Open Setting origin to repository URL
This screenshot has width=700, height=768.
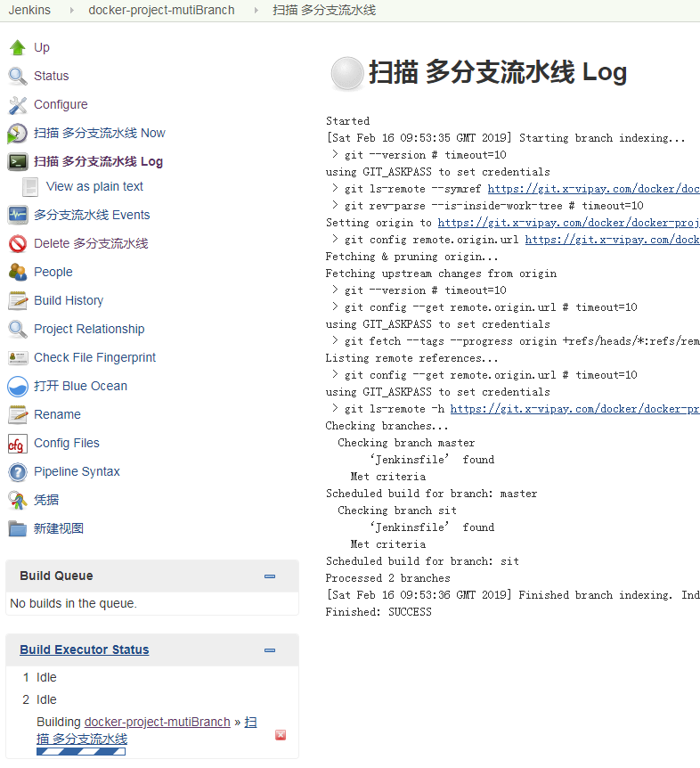[568, 223]
